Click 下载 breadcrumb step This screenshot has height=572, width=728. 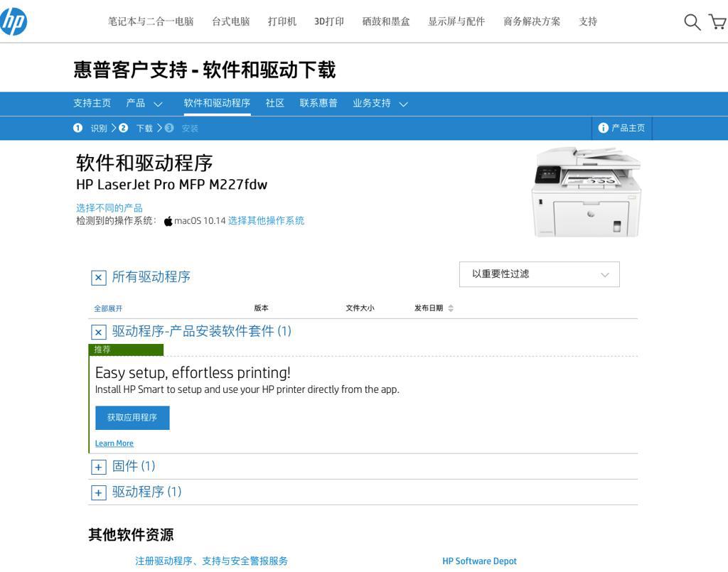click(144, 128)
